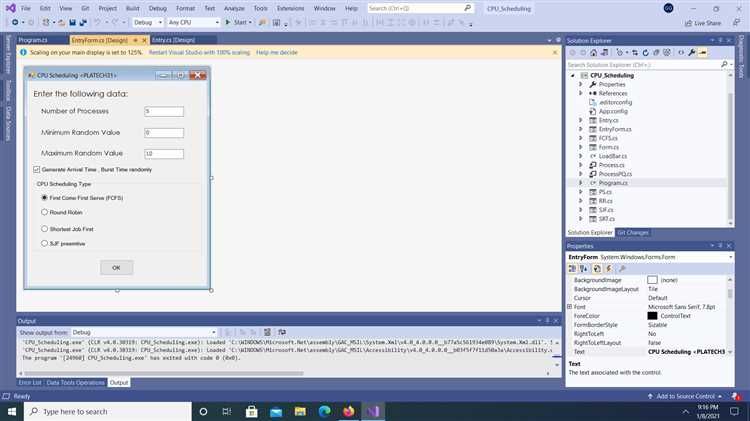Select the Round Robin radio button
Image resolution: width=750 pixels, height=421 pixels.
(x=44, y=212)
